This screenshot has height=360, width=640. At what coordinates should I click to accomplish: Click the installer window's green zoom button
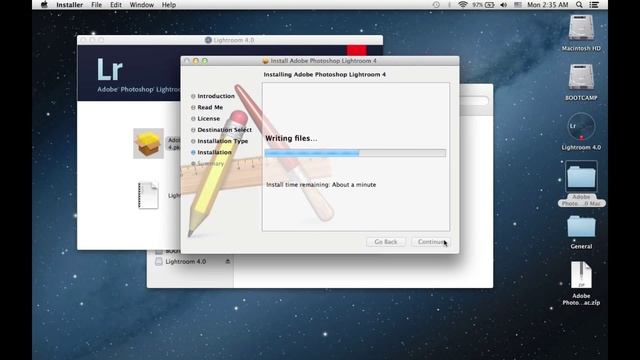[x=205, y=61]
